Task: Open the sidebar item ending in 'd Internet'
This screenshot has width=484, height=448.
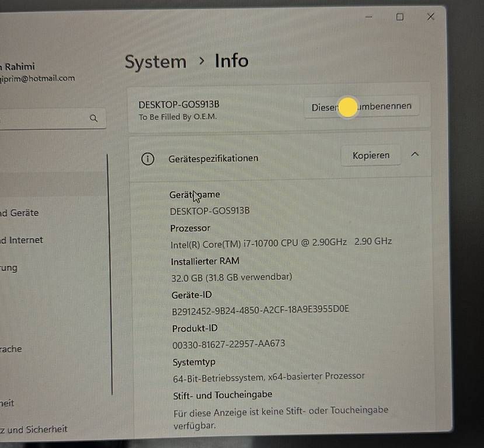Action: pyautogui.click(x=21, y=240)
